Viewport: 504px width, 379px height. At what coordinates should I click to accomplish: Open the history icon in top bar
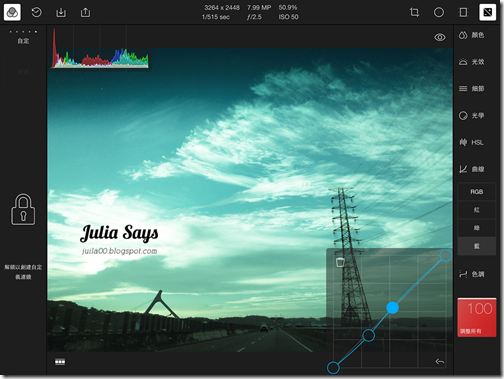36,12
